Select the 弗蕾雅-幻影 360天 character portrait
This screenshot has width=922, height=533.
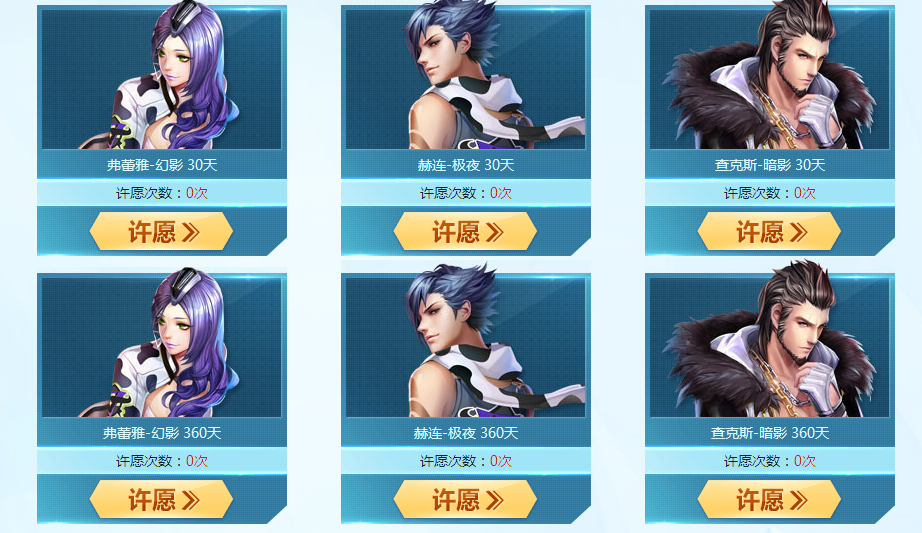(162, 347)
